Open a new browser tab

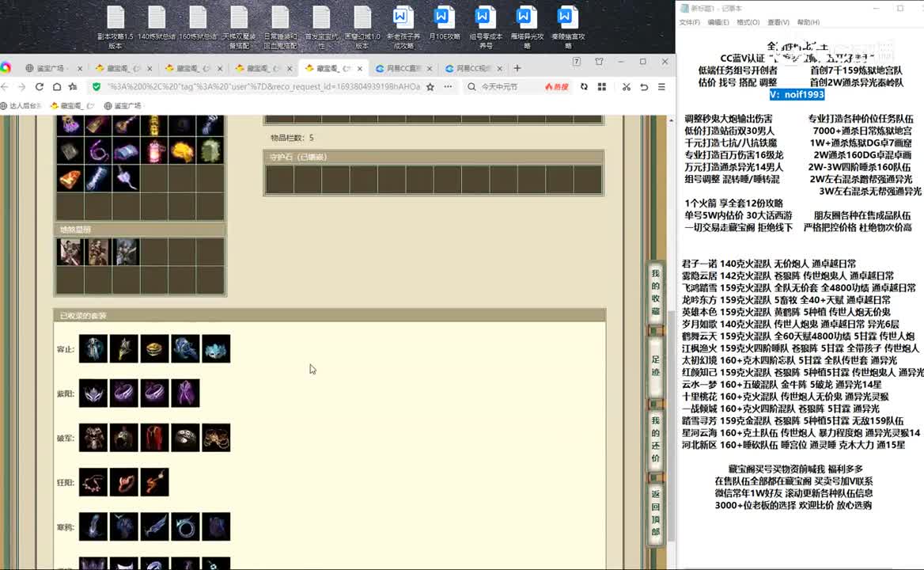(x=517, y=68)
